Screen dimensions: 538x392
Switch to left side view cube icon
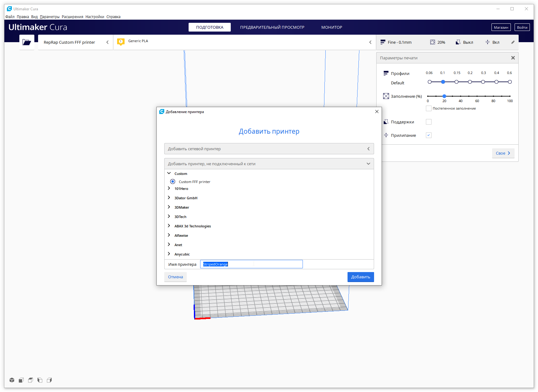40,380
